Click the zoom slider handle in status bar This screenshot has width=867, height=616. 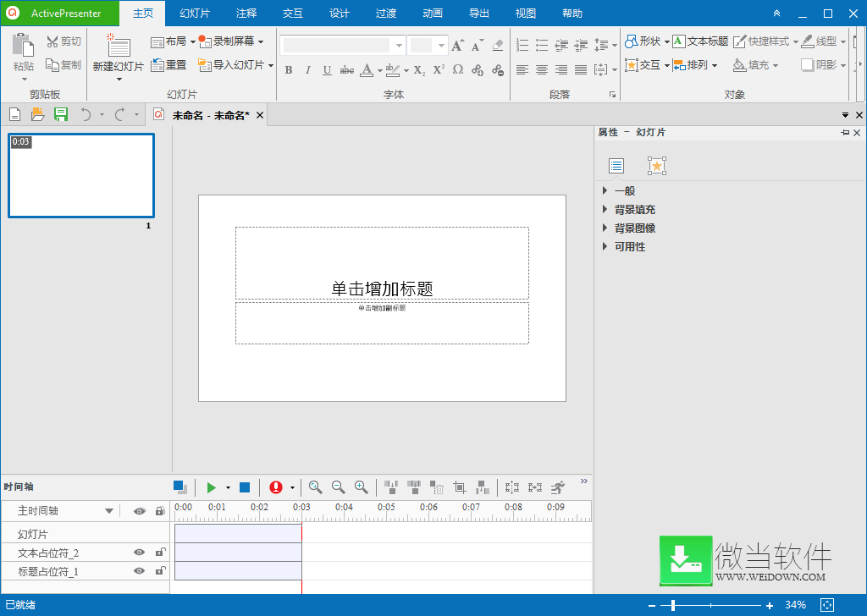(x=673, y=606)
